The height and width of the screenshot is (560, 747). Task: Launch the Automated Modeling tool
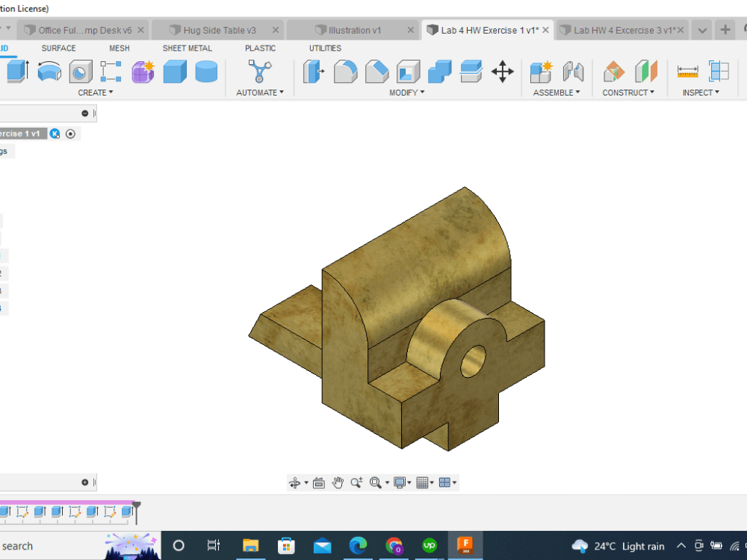(260, 72)
